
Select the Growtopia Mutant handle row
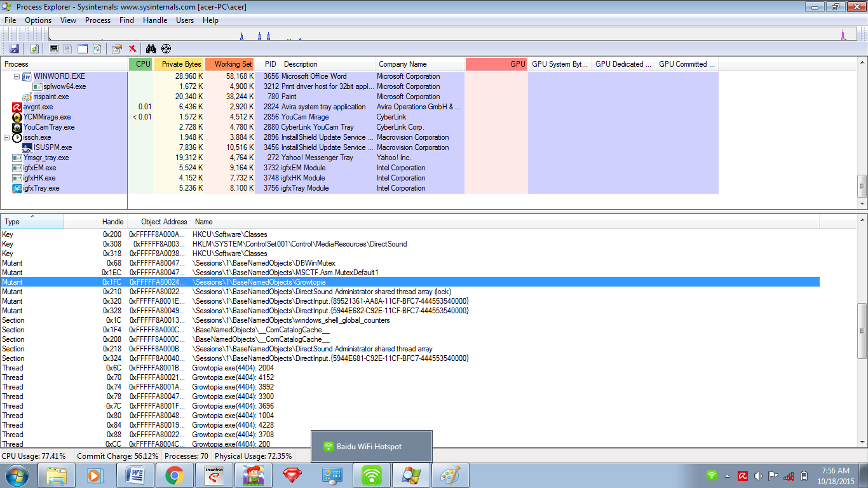[x=410, y=282]
